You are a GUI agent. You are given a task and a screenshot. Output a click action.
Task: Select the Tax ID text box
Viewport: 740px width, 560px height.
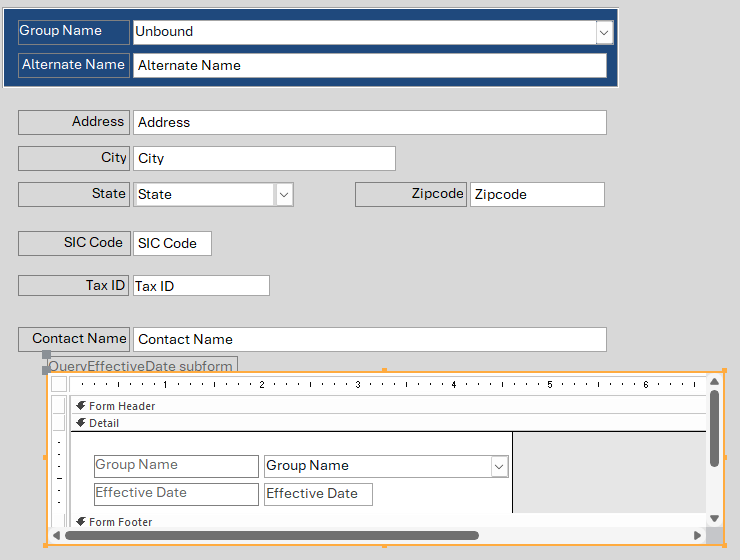pos(201,286)
